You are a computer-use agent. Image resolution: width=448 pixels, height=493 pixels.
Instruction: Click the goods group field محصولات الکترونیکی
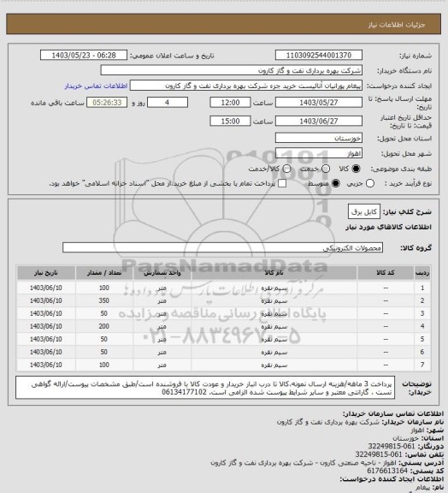[x=222, y=247]
